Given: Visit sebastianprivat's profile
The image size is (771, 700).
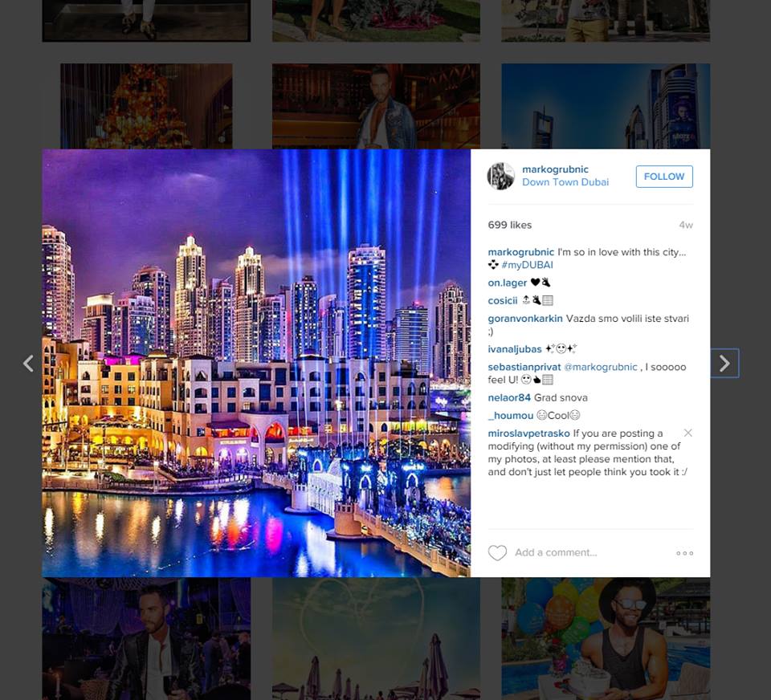Looking at the screenshot, I should [x=524, y=367].
